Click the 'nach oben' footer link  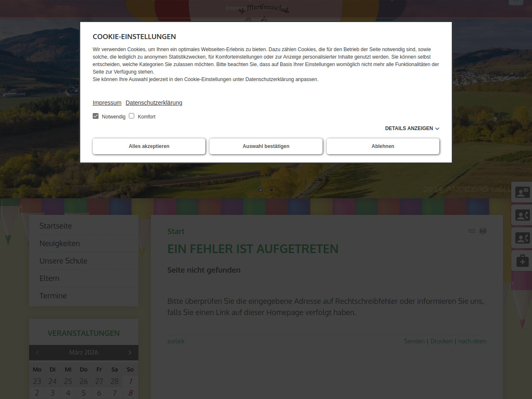(472, 341)
